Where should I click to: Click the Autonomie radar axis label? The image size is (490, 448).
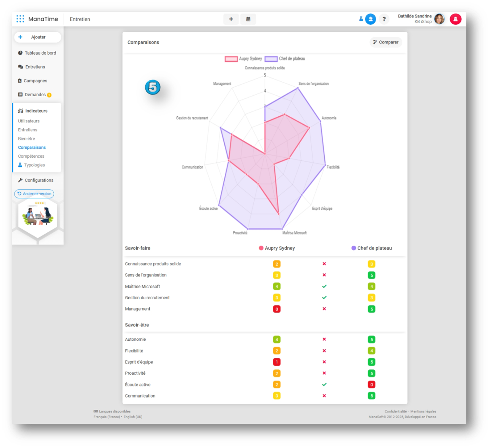329,118
